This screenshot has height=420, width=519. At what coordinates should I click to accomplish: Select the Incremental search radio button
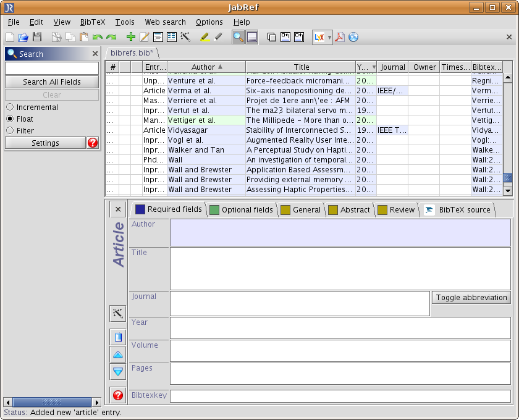pos(10,107)
